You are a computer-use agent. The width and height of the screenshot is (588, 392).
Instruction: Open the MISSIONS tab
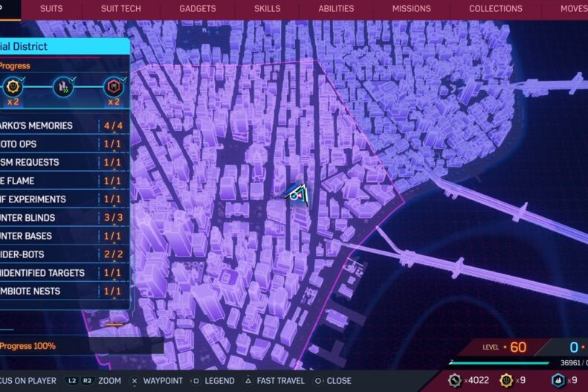pyautogui.click(x=411, y=9)
